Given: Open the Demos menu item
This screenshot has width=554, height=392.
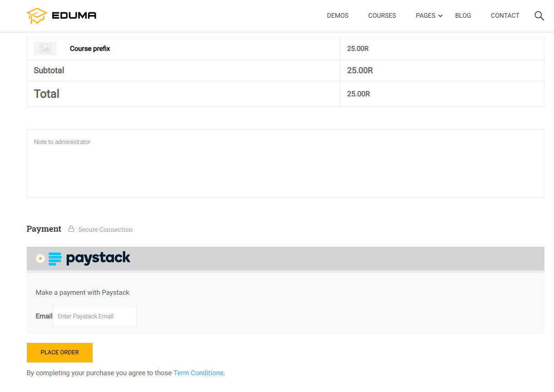Looking at the screenshot, I should pos(338,15).
